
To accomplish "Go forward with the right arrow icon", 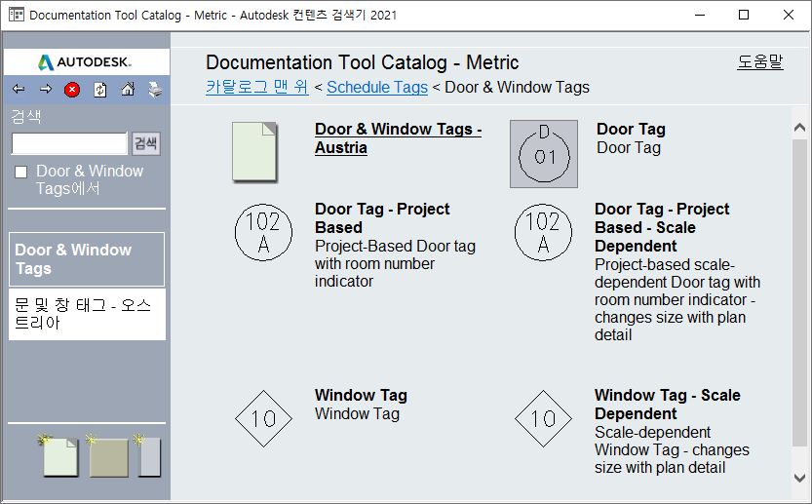I will [x=46, y=89].
